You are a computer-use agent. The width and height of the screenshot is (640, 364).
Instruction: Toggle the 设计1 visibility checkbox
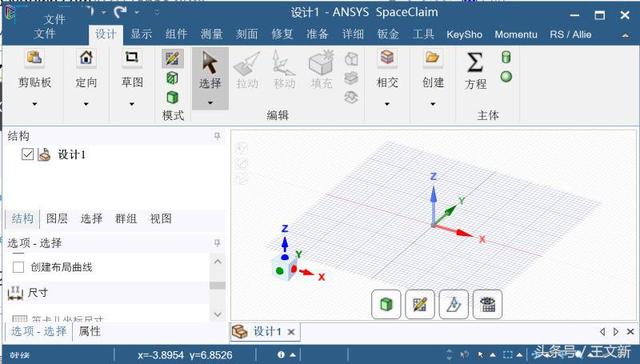pyautogui.click(x=28, y=154)
